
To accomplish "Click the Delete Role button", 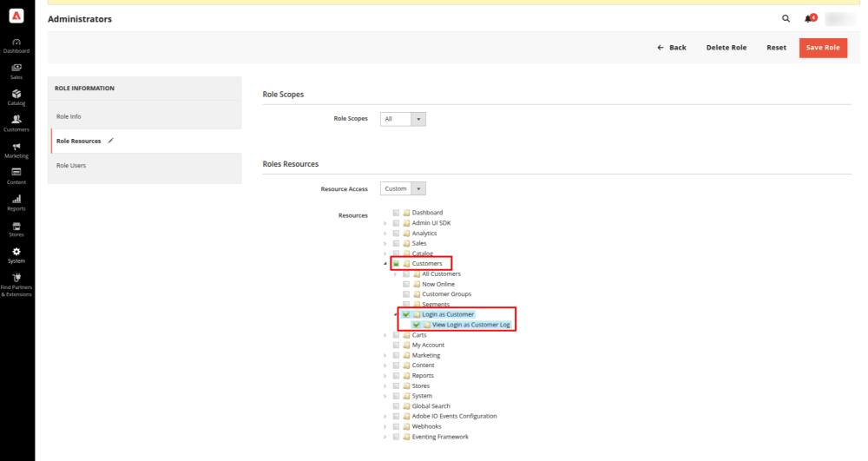I will point(726,48).
